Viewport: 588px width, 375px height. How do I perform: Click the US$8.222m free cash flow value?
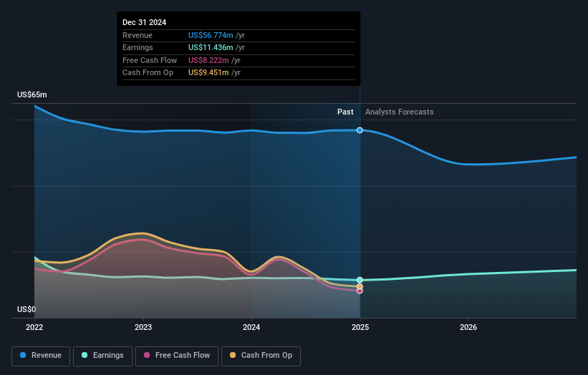point(208,60)
